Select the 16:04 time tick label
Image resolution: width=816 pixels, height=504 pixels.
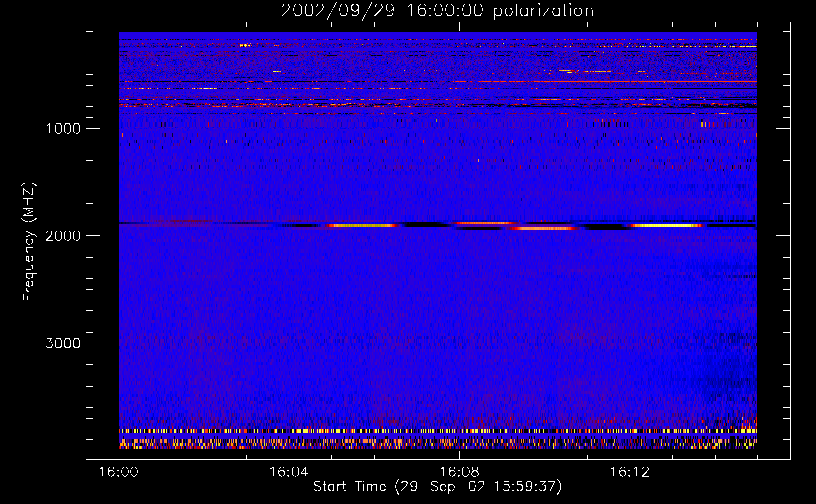pyautogui.click(x=288, y=472)
